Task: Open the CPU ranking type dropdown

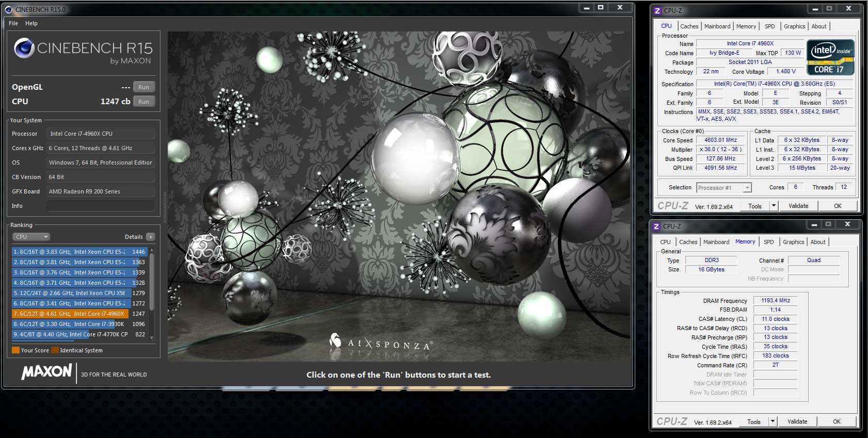Action: point(31,237)
